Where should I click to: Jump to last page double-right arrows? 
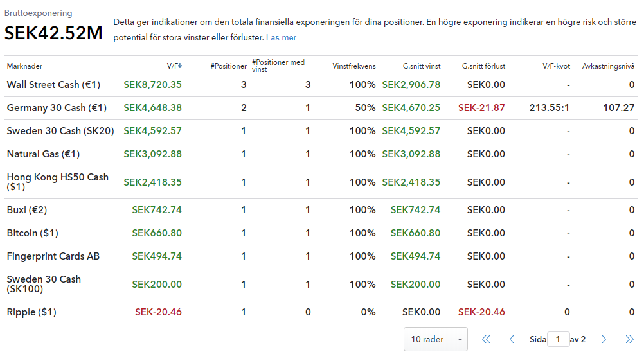(630, 339)
